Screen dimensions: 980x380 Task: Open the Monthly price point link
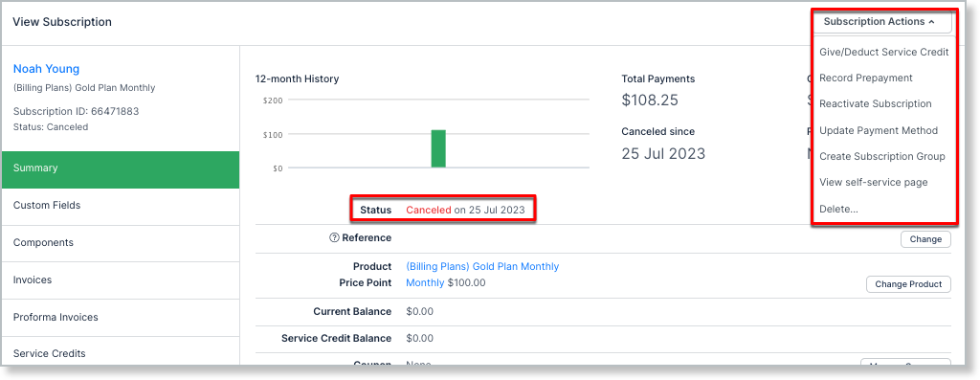[425, 282]
